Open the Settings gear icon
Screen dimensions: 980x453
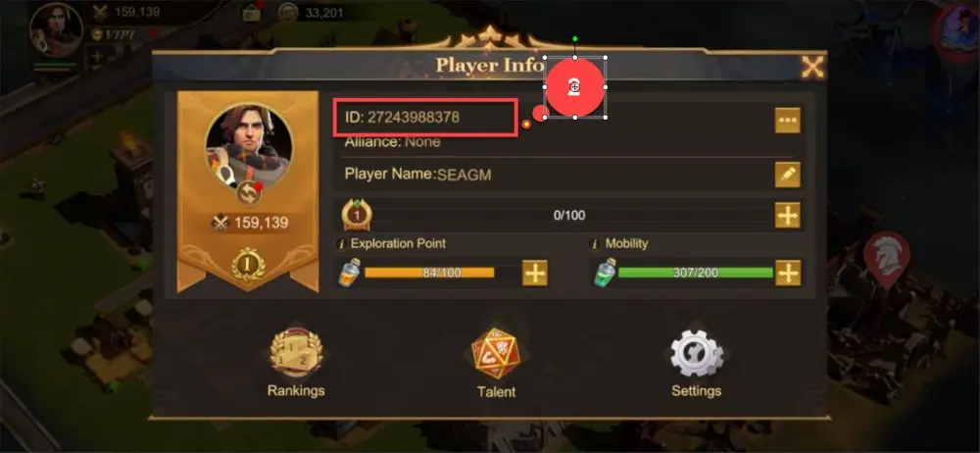coord(697,354)
